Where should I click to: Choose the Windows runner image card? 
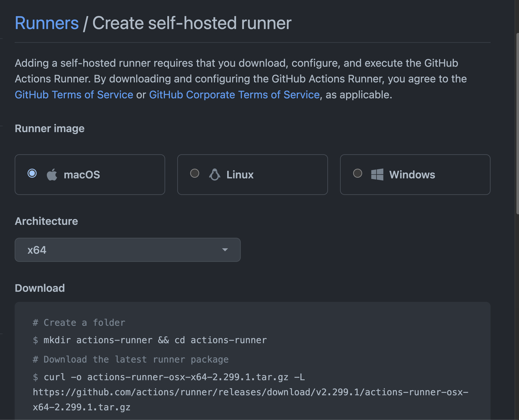415,174
